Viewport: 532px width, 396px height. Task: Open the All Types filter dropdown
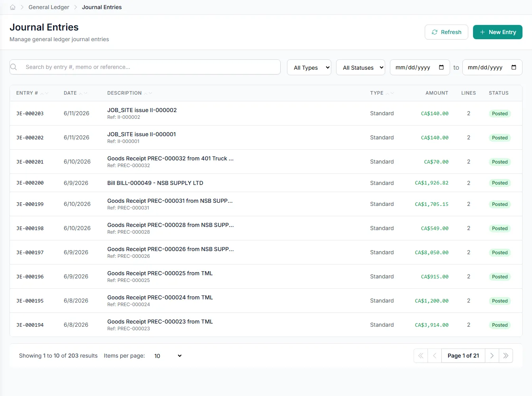point(309,67)
